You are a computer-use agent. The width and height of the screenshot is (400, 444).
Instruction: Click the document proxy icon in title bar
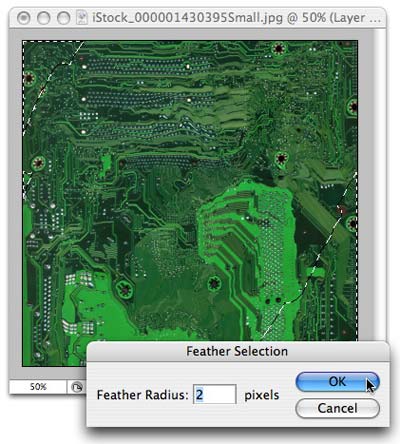[x=81, y=18]
